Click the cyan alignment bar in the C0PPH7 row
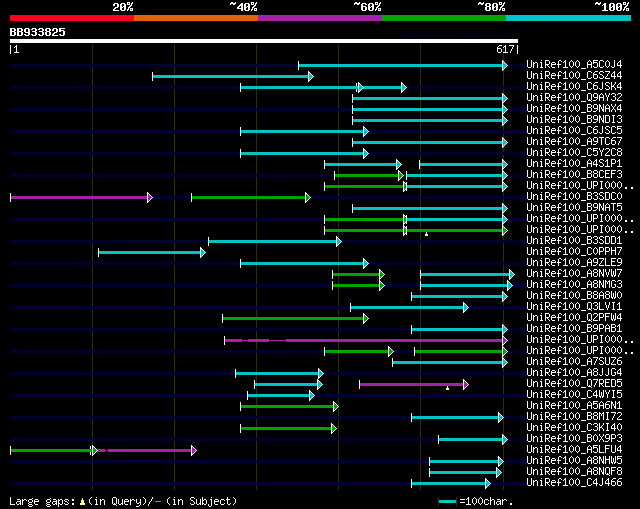 pos(152,253)
